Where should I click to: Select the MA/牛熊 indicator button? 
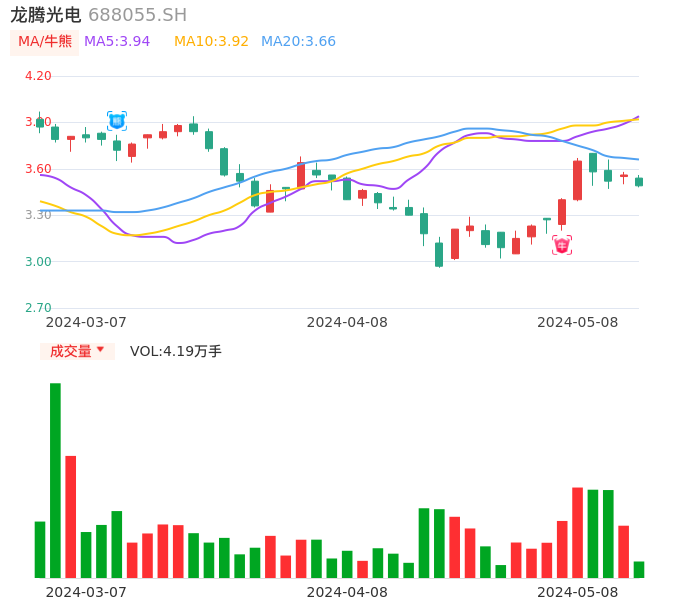point(45,42)
